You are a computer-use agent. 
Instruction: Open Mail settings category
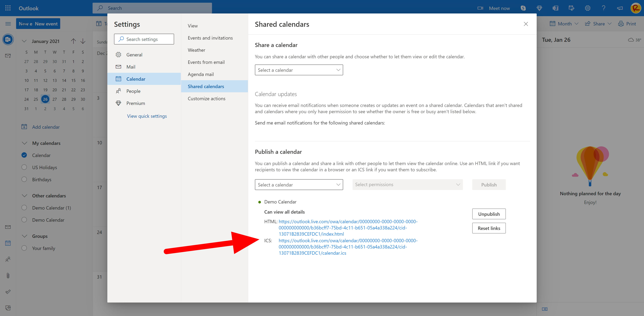144,67
